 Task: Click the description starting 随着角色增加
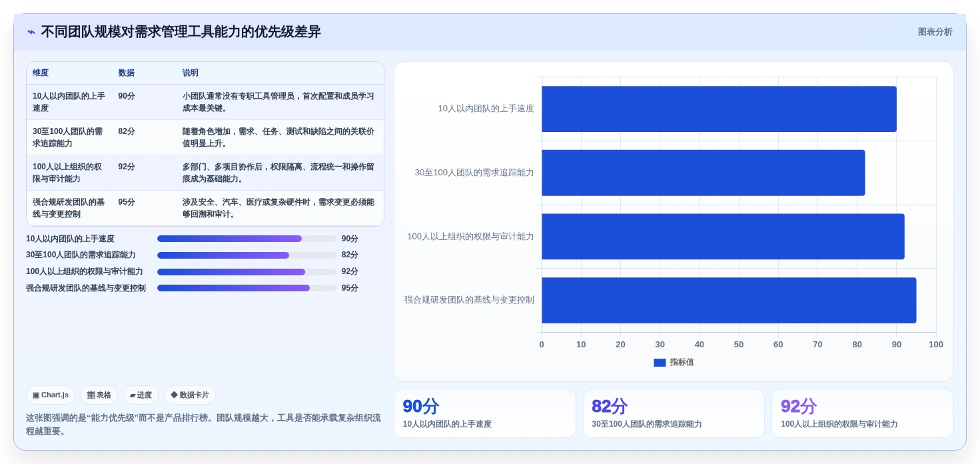point(278,137)
